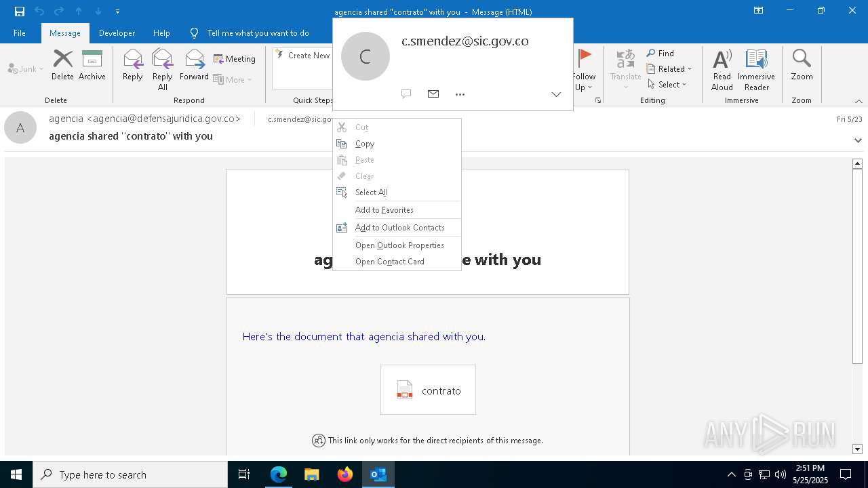The height and width of the screenshot is (488, 868).
Task: Click the send email icon in contact card
Action: tap(433, 94)
